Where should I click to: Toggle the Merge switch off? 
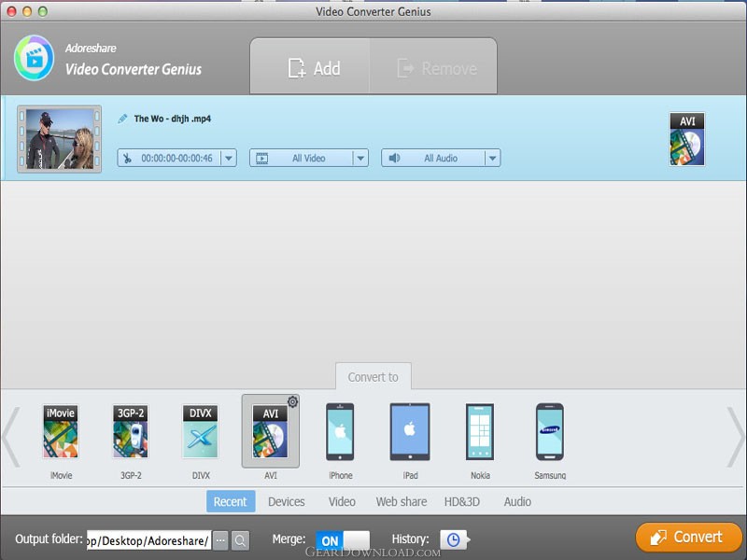click(343, 540)
